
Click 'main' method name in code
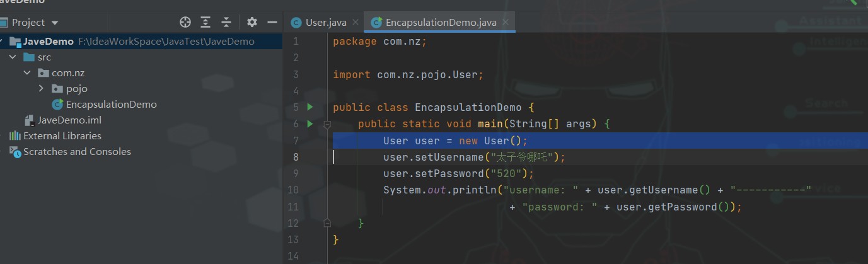[x=490, y=124]
